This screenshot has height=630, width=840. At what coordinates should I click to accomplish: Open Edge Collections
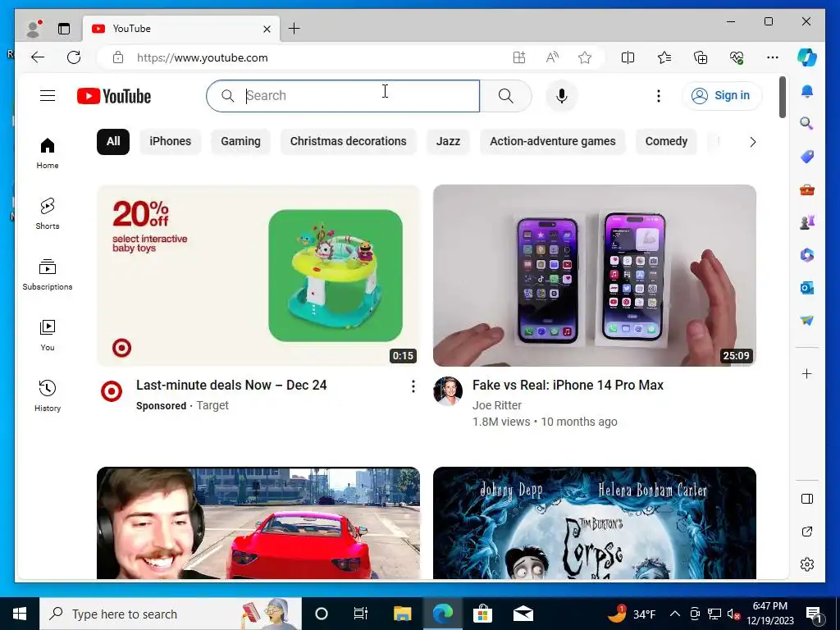coord(701,57)
